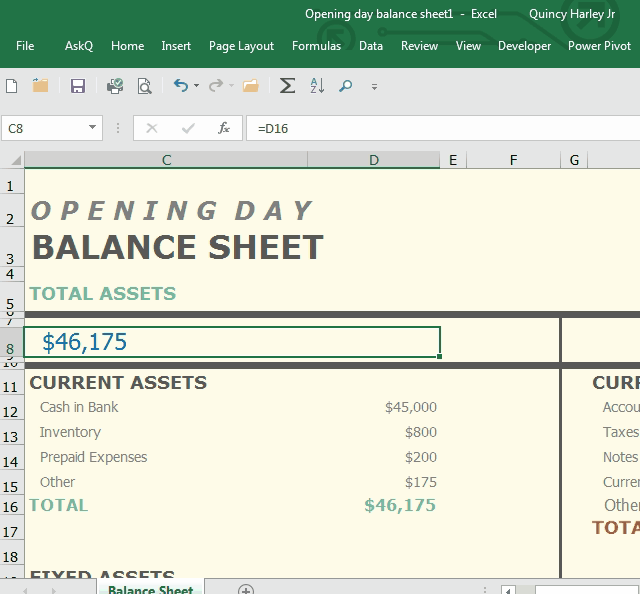The image size is (640, 594).
Task: Undo the last action
Action: tap(180, 86)
